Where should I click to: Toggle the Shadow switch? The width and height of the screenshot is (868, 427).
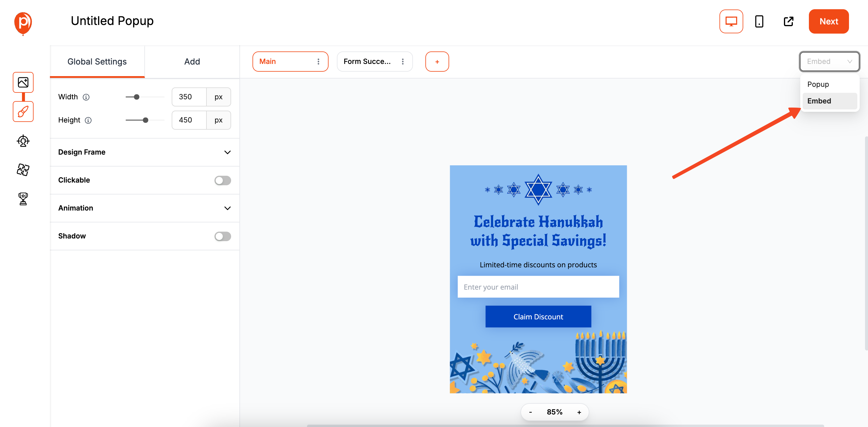222,236
